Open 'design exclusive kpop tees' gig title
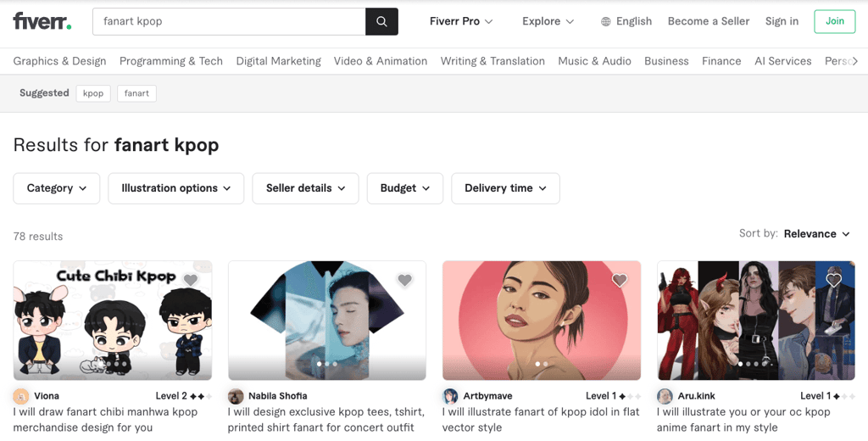 326,420
